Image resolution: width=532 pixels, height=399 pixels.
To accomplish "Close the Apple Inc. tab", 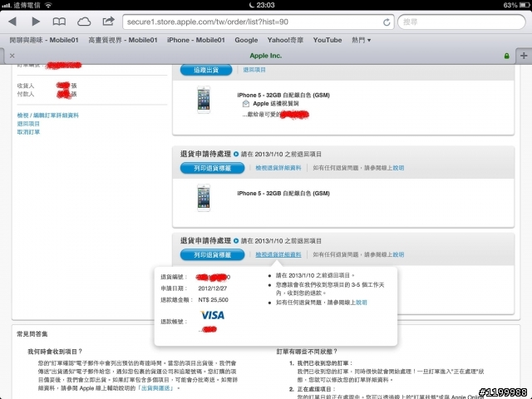I will (12, 56).
